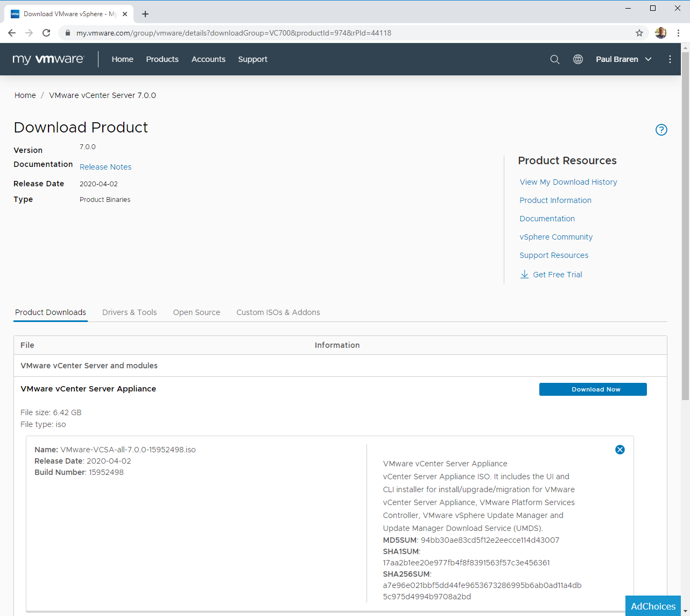Click the browser address bar URL

coord(234,33)
